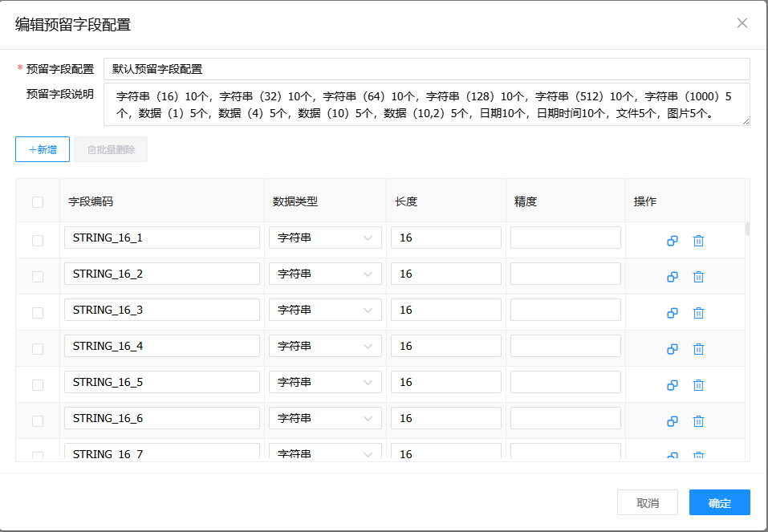768x532 pixels.
Task: Check the box for STRING_16_1 row
Action: [x=38, y=241]
